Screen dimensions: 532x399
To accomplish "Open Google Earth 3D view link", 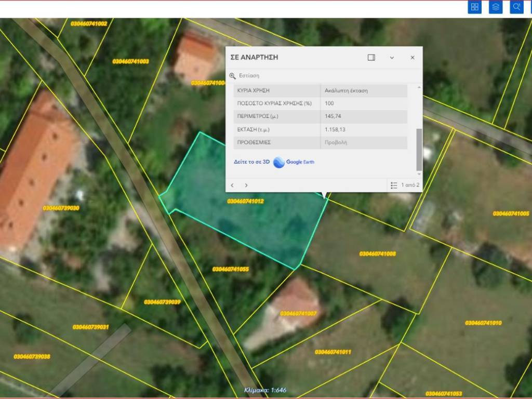I will point(252,162).
